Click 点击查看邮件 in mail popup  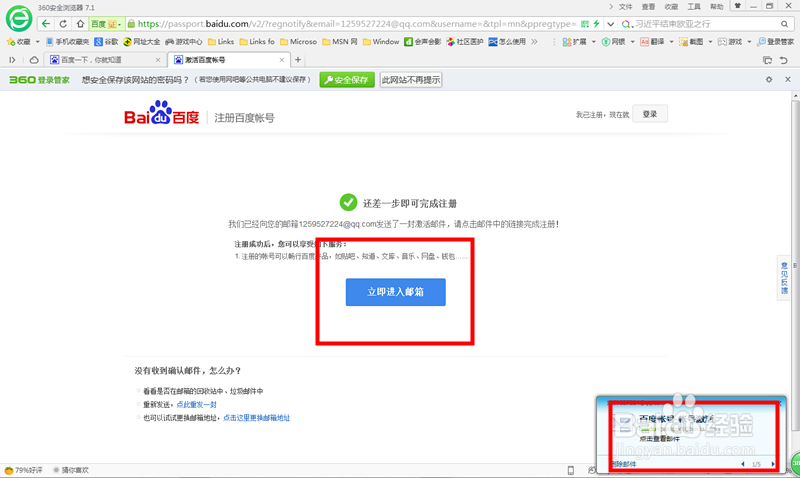pyautogui.click(x=659, y=439)
